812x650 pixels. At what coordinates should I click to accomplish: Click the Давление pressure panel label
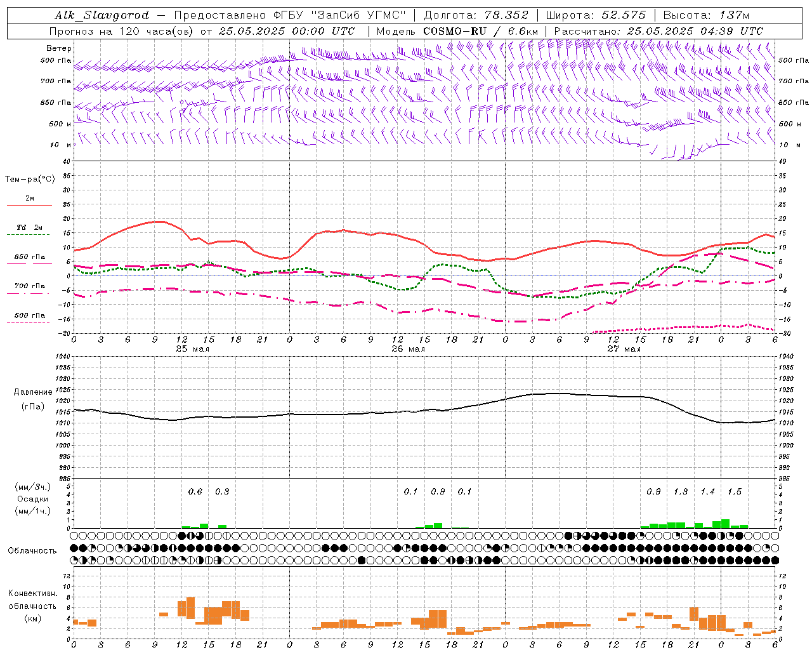[x=32, y=392]
